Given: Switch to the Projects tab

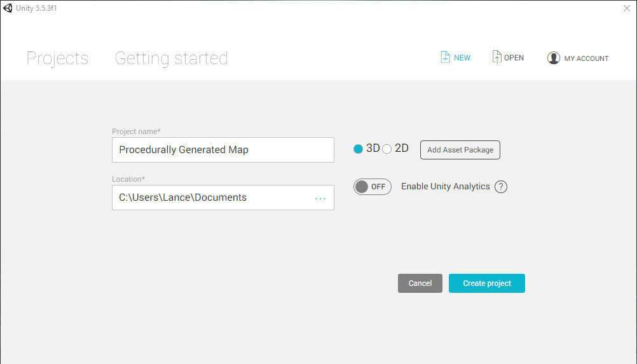Looking at the screenshot, I should click(57, 58).
